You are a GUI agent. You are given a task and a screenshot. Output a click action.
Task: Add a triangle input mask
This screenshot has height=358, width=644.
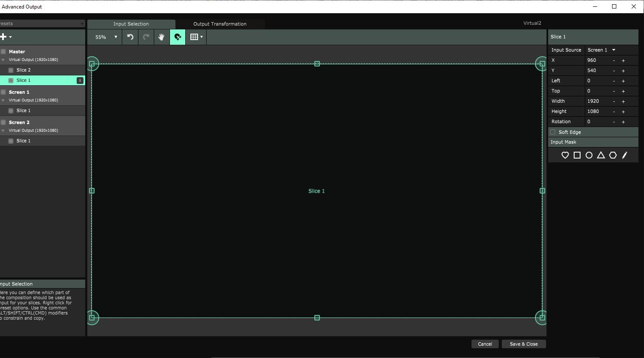coord(601,155)
